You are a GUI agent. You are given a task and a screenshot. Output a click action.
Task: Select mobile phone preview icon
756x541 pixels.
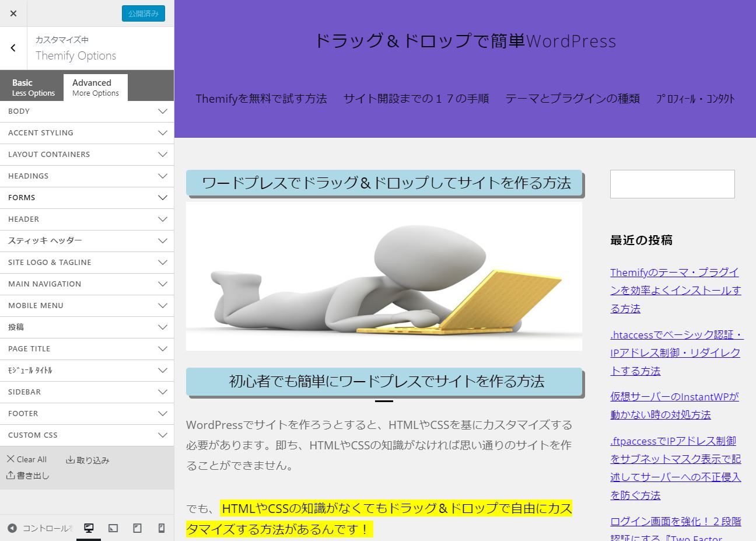(162, 528)
